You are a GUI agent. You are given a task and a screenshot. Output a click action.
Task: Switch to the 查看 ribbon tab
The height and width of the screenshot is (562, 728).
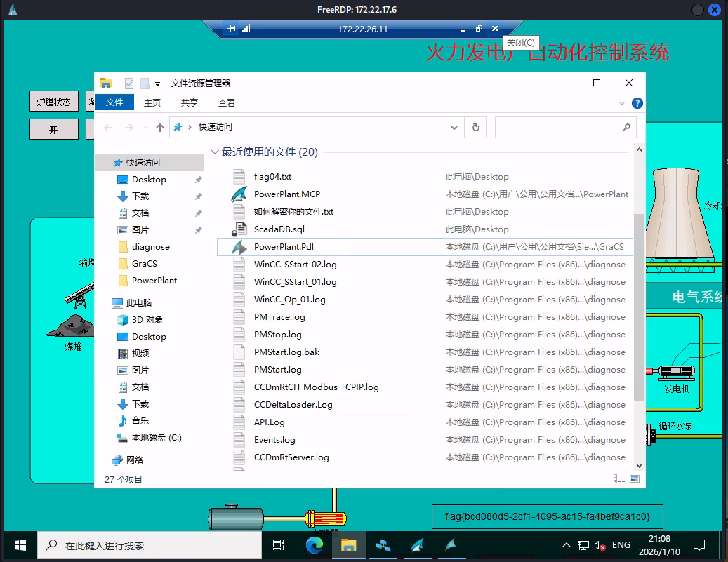point(226,102)
